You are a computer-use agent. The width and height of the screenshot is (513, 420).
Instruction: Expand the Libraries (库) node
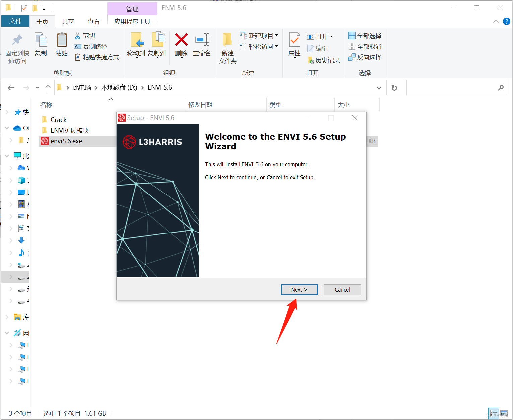pyautogui.click(x=7, y=317)
